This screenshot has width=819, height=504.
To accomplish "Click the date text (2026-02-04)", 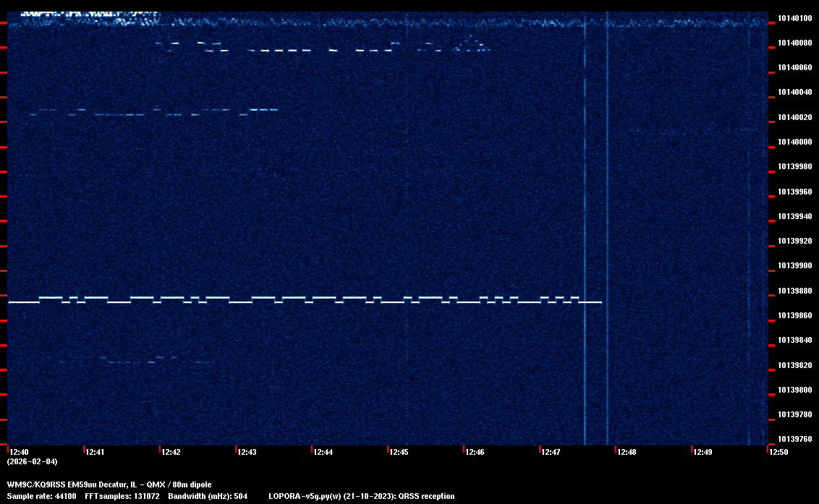I will coord(32,461).
